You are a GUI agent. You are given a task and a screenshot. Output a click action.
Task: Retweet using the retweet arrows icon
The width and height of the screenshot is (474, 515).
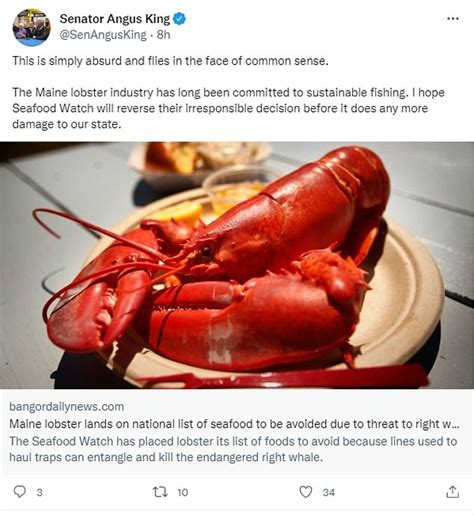[x=160, y=492]
